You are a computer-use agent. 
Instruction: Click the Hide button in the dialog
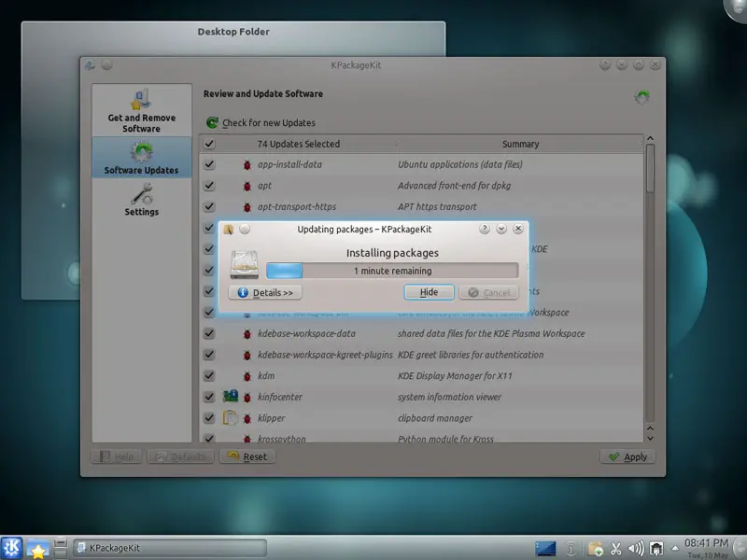pos(429,292)
